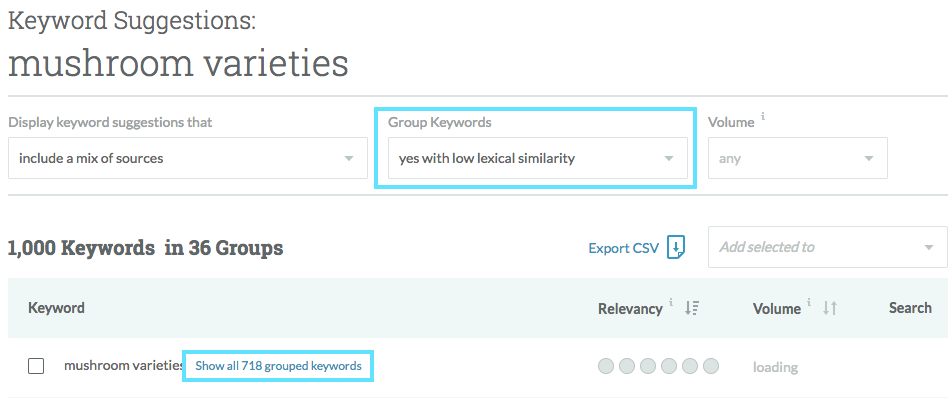Image resolution: width=948 pixels, height=403 pixels.
Task: Expand the 'Add selected to' dropdown
Action: tap(826, 247)
